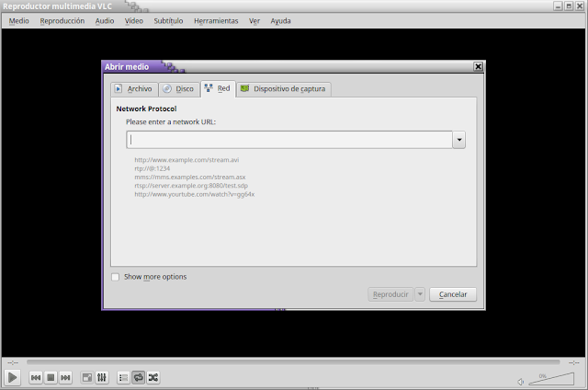Open the Herramientas menu
The height and width of the screenshot is (390, 588).
coord(216,21)
